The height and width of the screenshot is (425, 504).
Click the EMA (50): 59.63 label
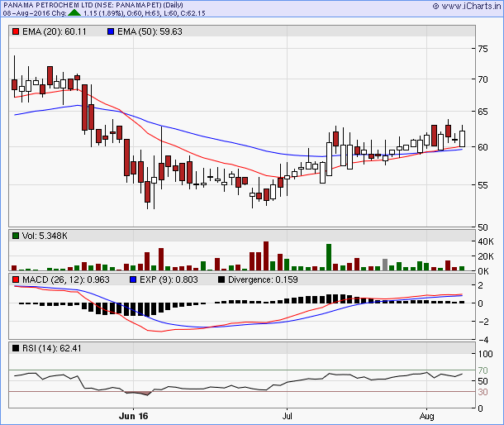coord(150,31)
